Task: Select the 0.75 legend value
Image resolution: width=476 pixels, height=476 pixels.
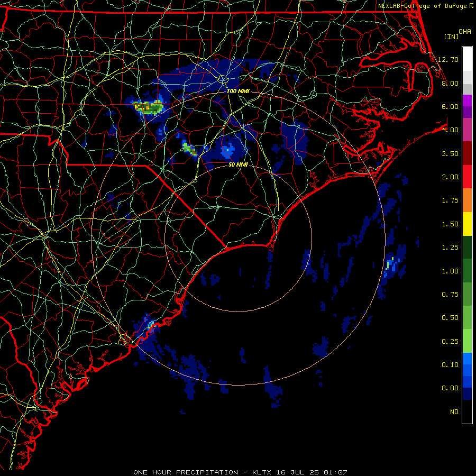Action: 450,295
